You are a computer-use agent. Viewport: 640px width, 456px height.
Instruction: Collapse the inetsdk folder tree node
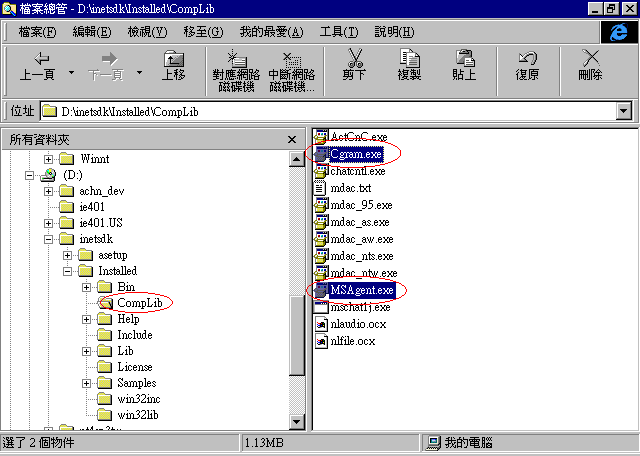click(x=49, y=239)
